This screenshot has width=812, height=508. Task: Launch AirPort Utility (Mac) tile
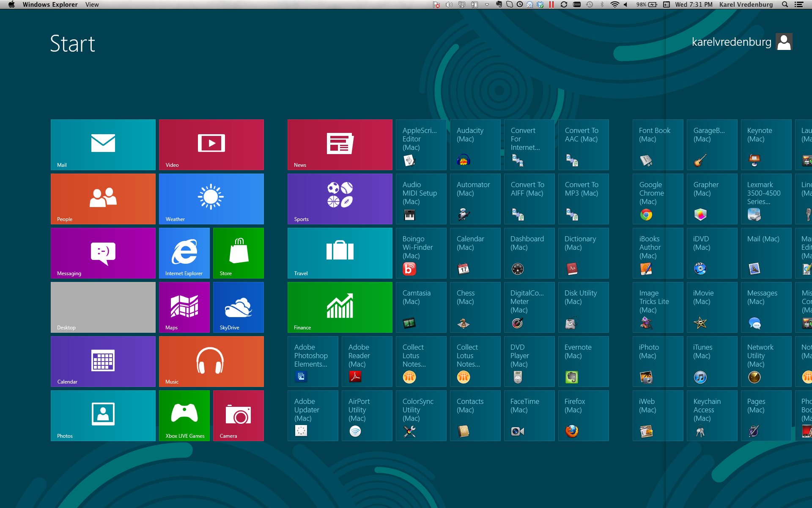[x=367, y=416]
